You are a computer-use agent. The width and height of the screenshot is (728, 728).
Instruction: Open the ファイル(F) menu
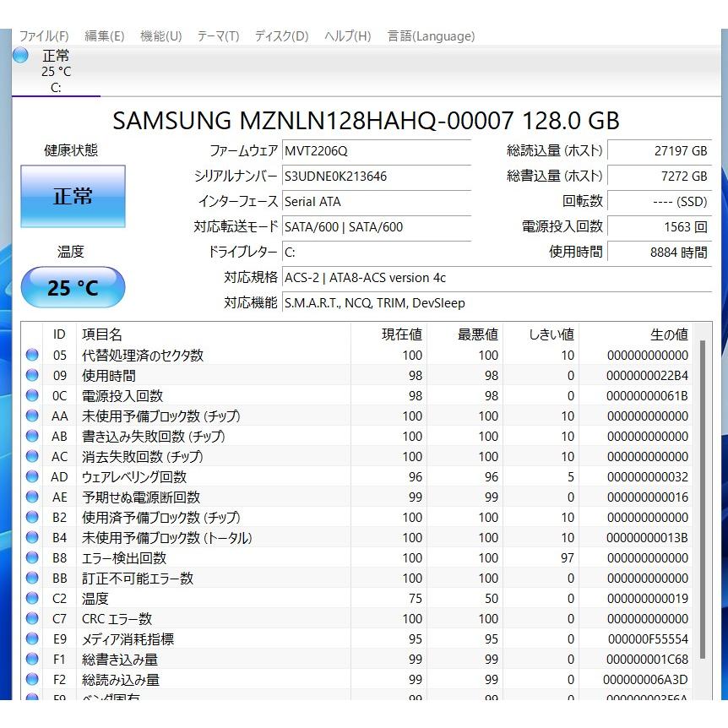(x=44, y=36)
